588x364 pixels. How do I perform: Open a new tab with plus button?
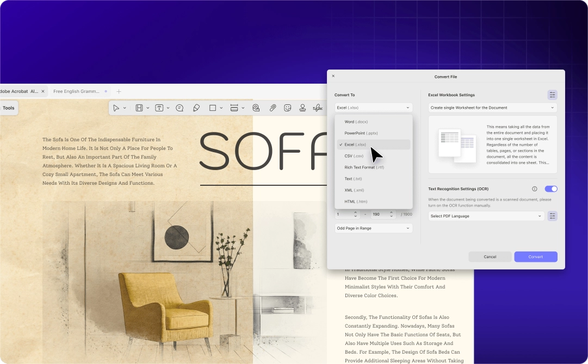click(x=119, y=91)
